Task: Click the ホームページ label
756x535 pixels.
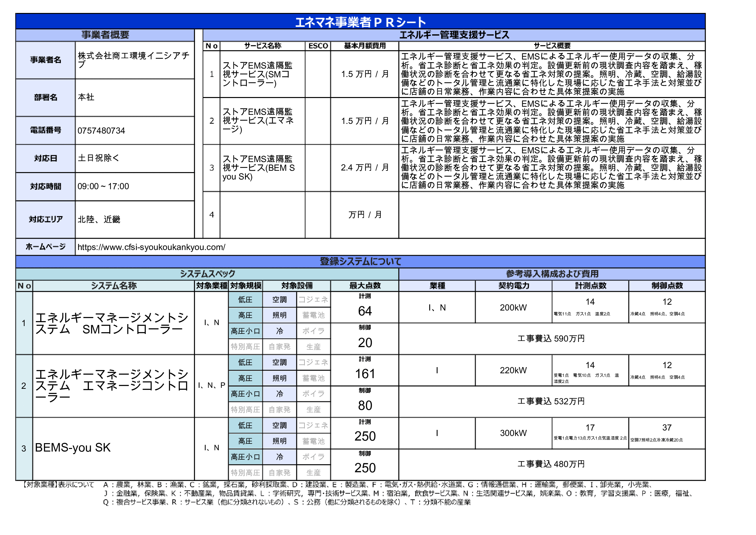Action: click(x=46, y=247)
